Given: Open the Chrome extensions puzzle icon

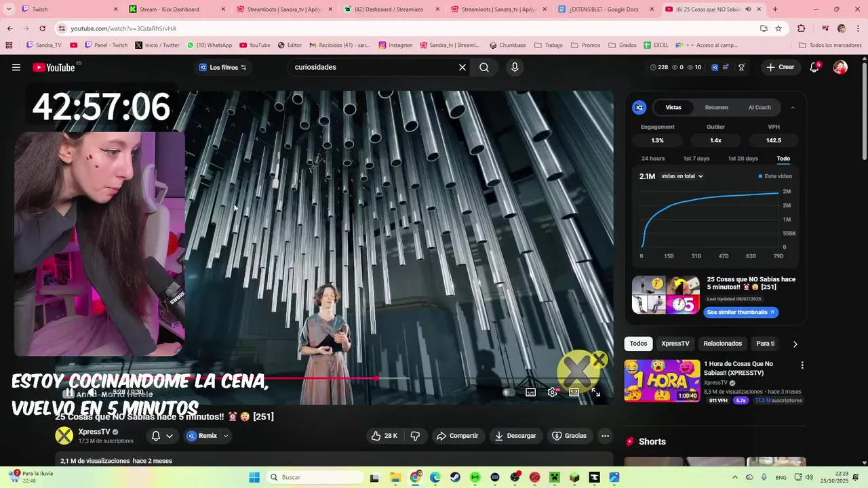Looking at the screenshot, I should pos(802,28).
